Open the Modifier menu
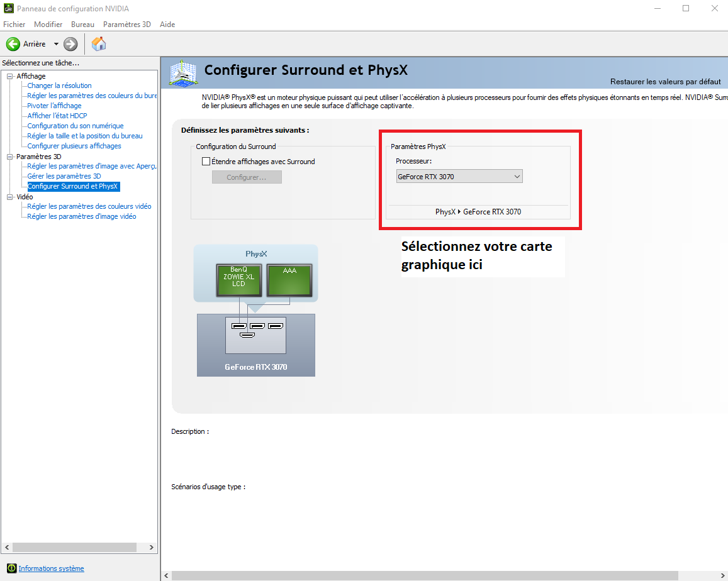This screenshot has height=581, width=728. (48, 24)
